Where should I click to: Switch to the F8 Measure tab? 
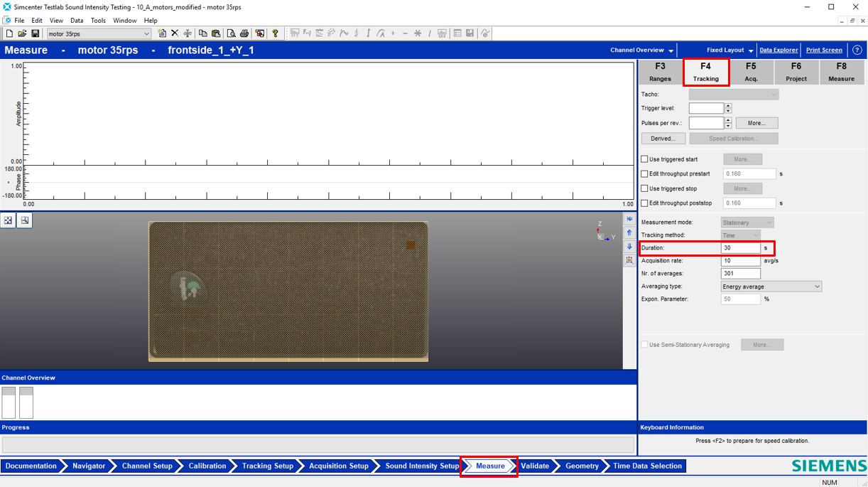tap(842, 72)
